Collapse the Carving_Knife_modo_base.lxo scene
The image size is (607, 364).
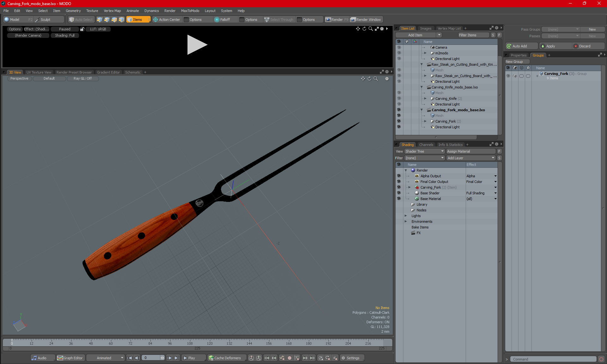[x=421, y=87]
